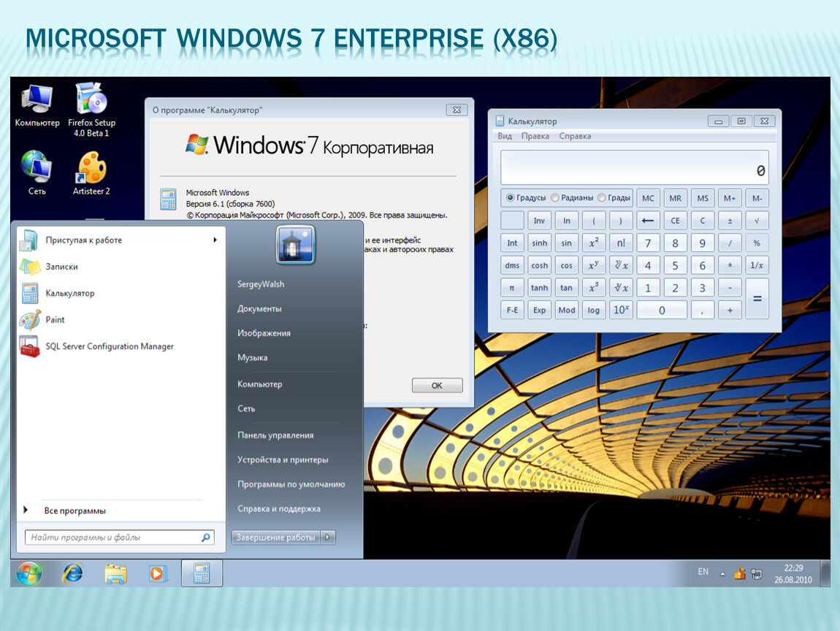Click the sinh key
Screen dimensions: 840x631
point(540,242)
